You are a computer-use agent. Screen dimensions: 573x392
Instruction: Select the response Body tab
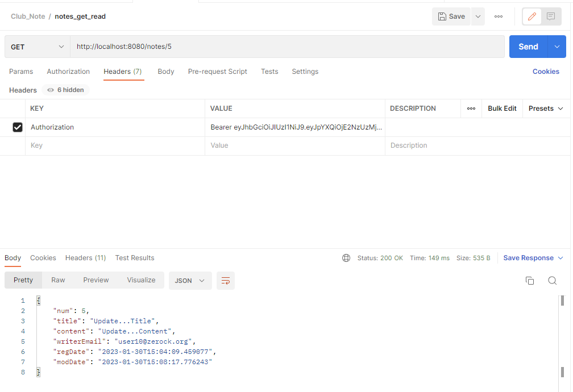pos(13,258)
